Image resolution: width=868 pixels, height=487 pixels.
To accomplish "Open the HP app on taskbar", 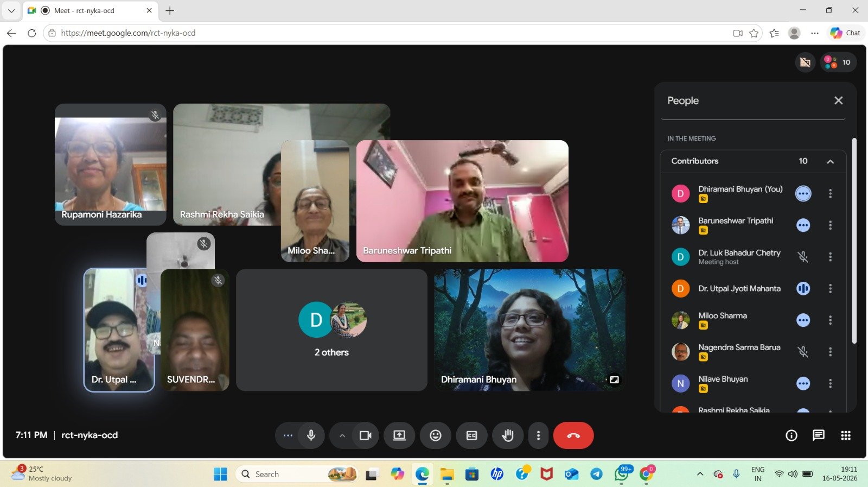I will pyautogui.click(x=497, y=475).
